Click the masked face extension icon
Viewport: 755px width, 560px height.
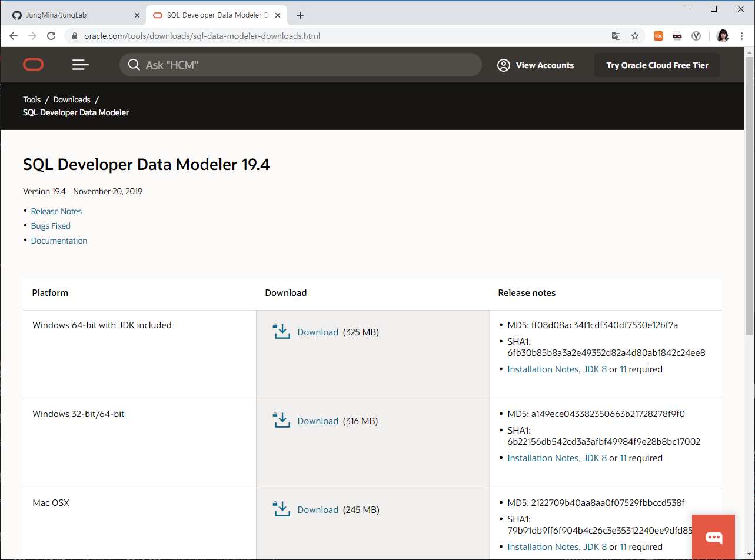(677, 36)
